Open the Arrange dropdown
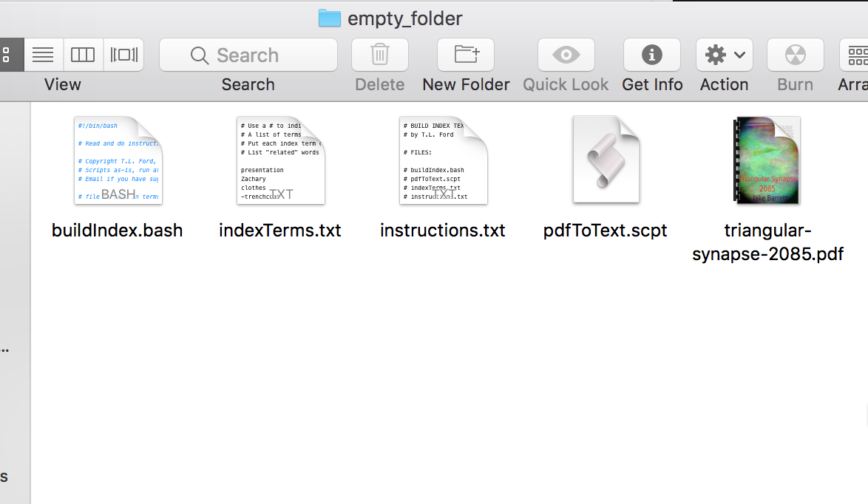Screen dimensions: 868x504 [854, 55]
